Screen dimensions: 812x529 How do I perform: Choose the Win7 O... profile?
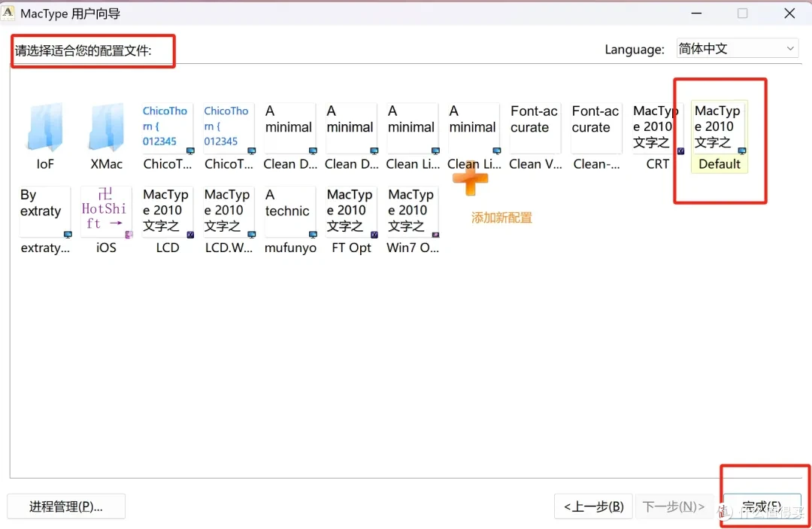coord(413,220)
